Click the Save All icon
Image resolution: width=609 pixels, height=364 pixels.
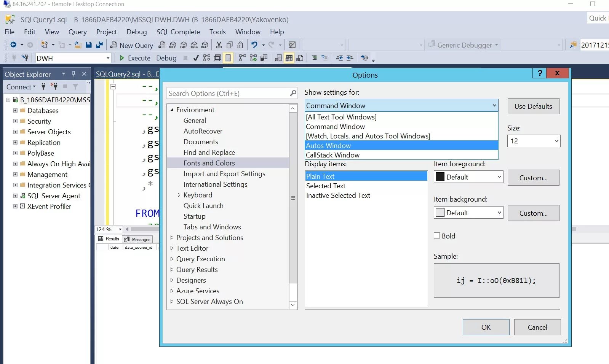(x=99, y=45)
